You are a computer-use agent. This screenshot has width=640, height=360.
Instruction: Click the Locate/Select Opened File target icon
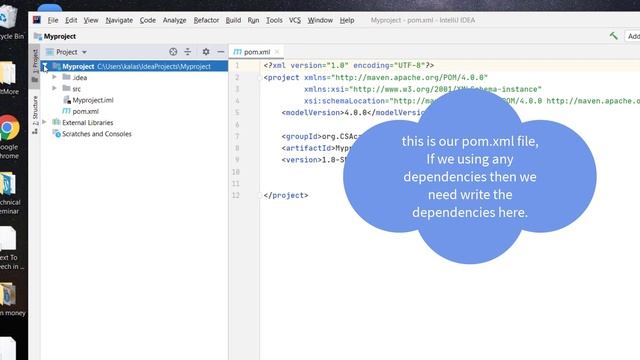[x=173, y=52]
